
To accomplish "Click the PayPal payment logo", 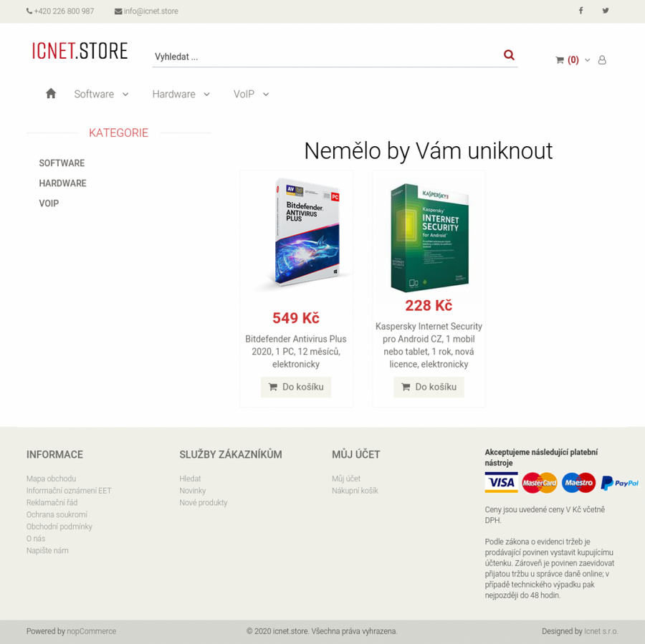I will (619, 483).
